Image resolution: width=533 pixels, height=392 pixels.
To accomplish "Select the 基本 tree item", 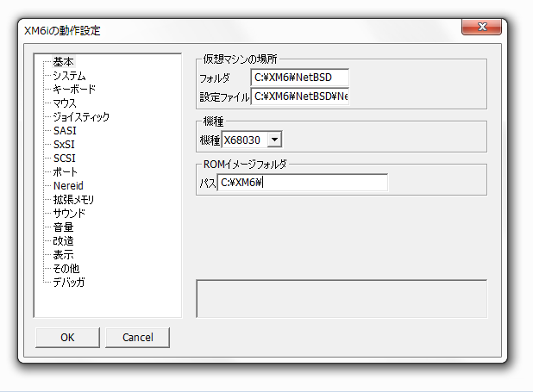I will pos(63,62).
